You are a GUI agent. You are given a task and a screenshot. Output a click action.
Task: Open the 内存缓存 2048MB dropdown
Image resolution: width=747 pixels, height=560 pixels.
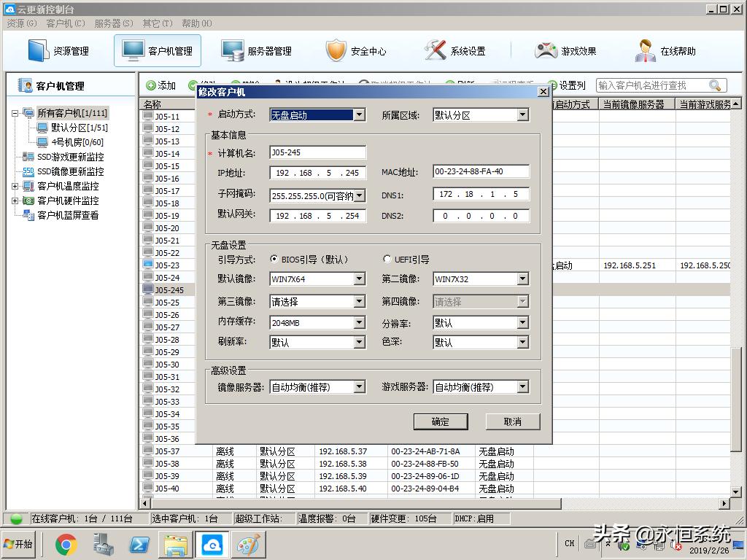(x=359, y=323)
